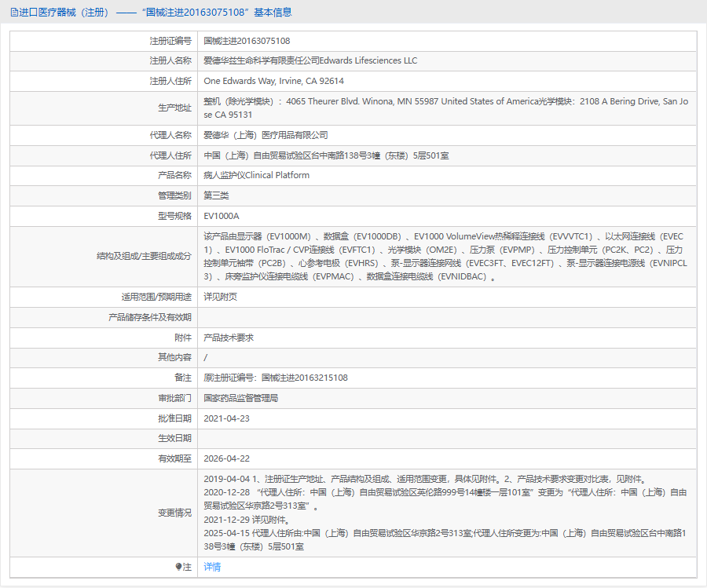The width and height of the screenshot is (707, 588).
Task: Click the 批准日期 label
Action: (x=174, y=418)
